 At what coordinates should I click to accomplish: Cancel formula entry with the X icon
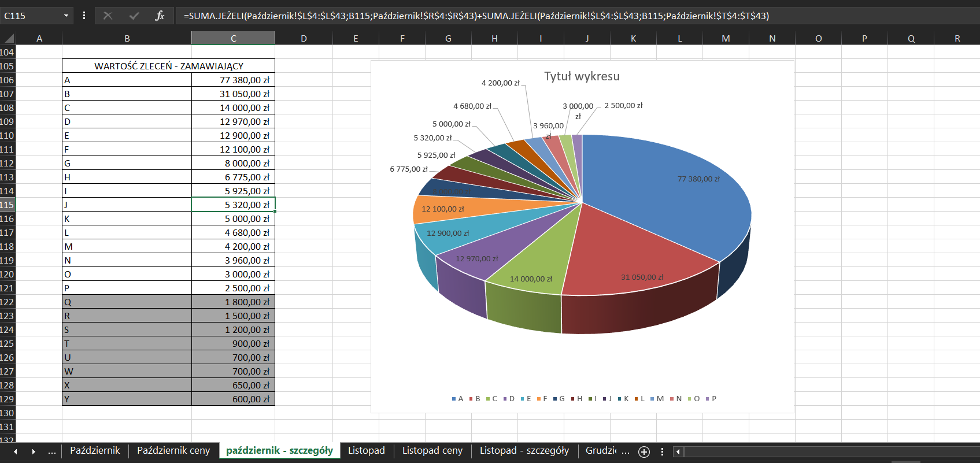(108, 16)
